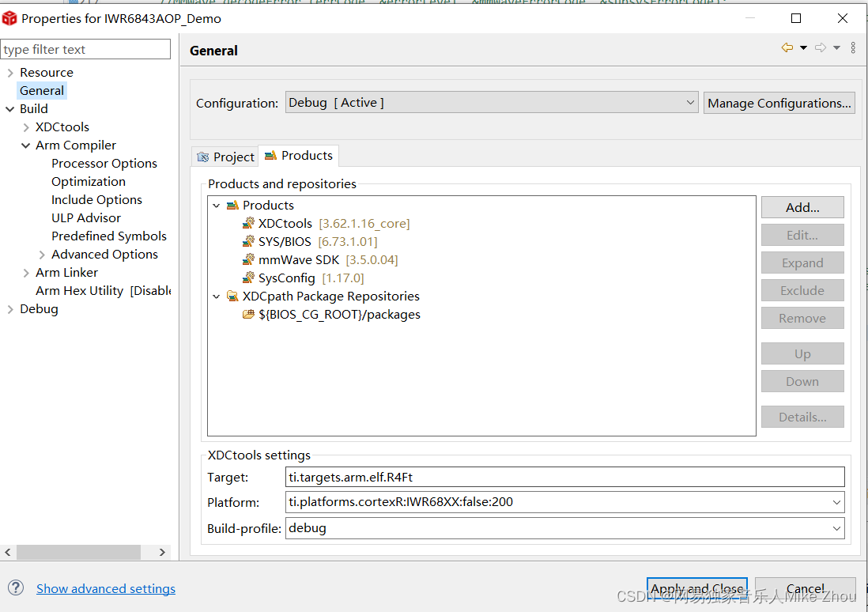Click the ${BIOS_CG_ROOT}/packages repository icon
Viewport: 868px width, 612px height.
click(x=247, y=314)
